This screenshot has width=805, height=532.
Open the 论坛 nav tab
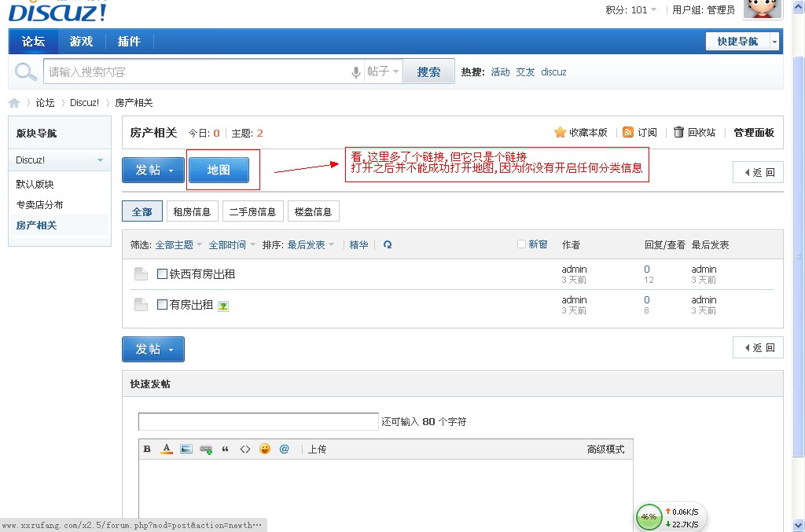(33, 41)
